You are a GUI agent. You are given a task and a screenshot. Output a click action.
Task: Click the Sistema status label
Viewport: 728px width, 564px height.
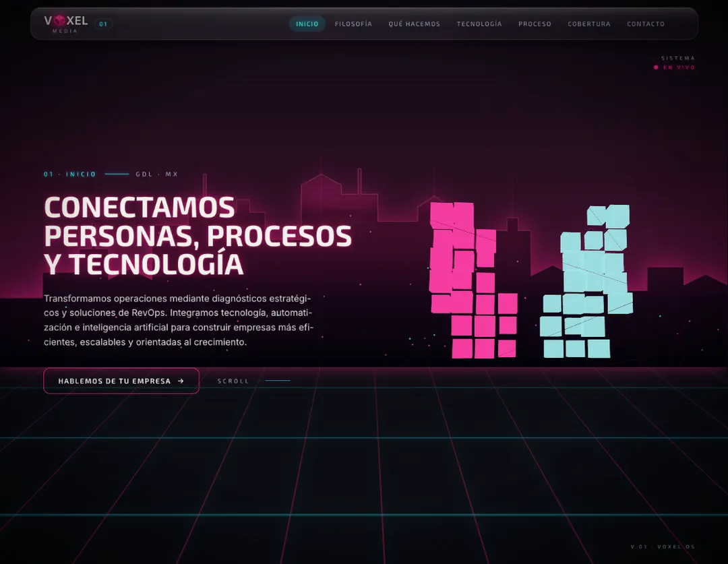click(x=678, y=58)
